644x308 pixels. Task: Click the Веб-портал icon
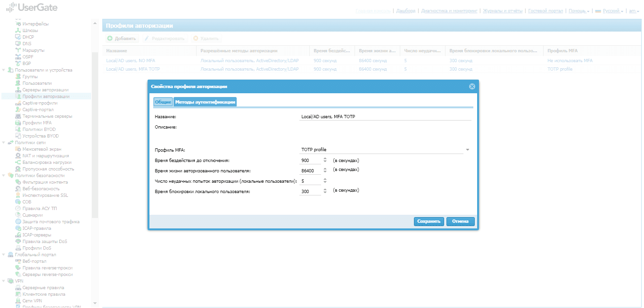(18, 261)
